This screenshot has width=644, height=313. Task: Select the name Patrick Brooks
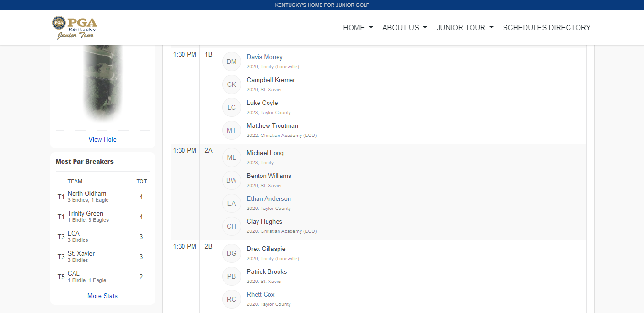[267, 271]
